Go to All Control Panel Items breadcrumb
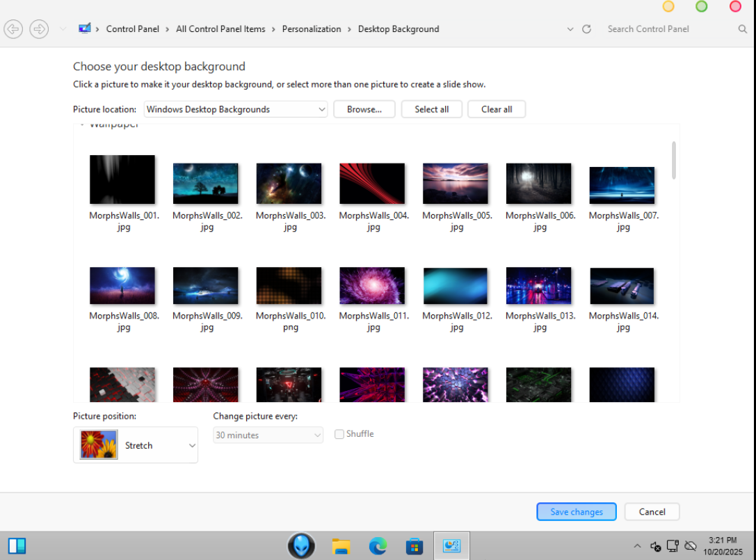Viewport: 756px width, 560px height. (x=220, y=29)
